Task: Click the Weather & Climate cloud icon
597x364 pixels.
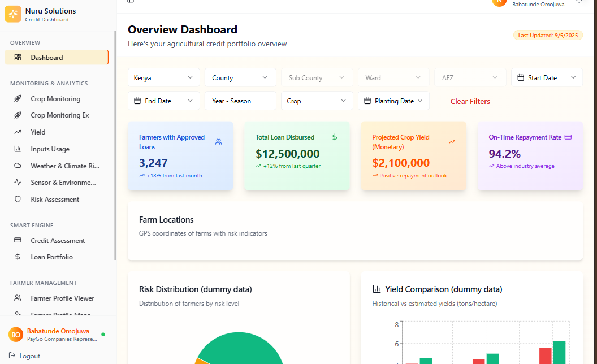Action: click(x=18, y=166)
